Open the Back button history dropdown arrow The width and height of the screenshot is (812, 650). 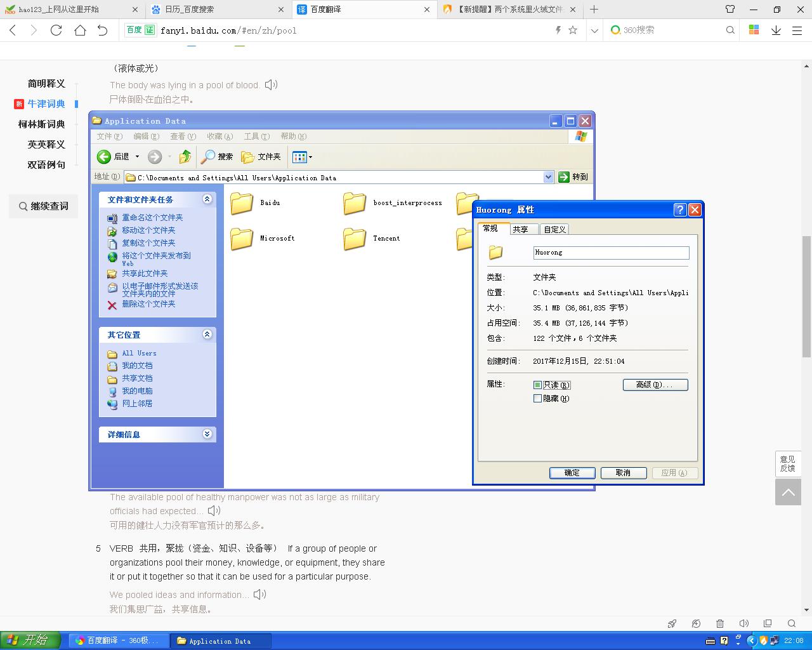click(x=137, y=156)
